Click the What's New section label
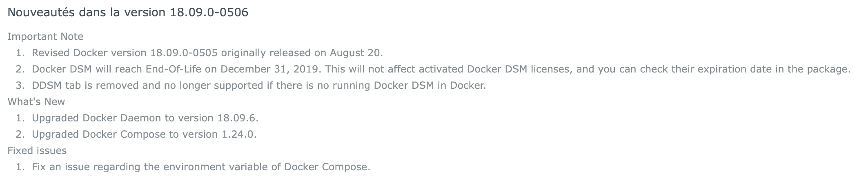This screenshot has height=189, width=868. pos(36,101)
